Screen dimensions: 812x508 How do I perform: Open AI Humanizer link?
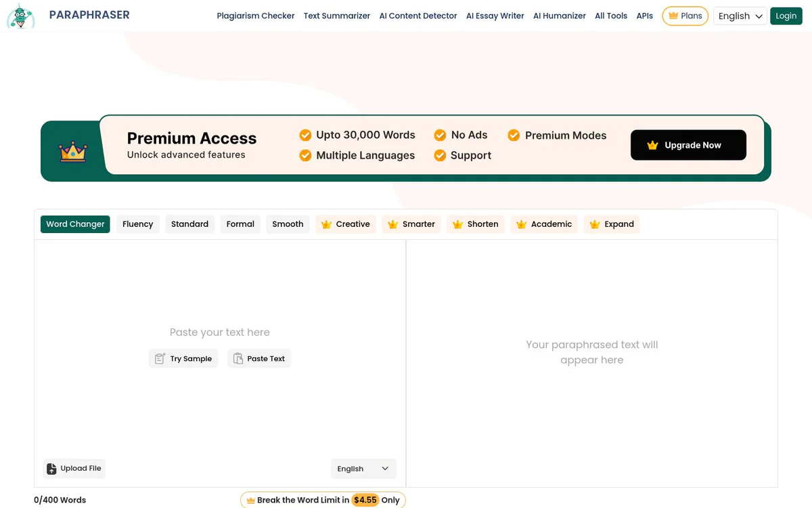[x=560, y=16]
